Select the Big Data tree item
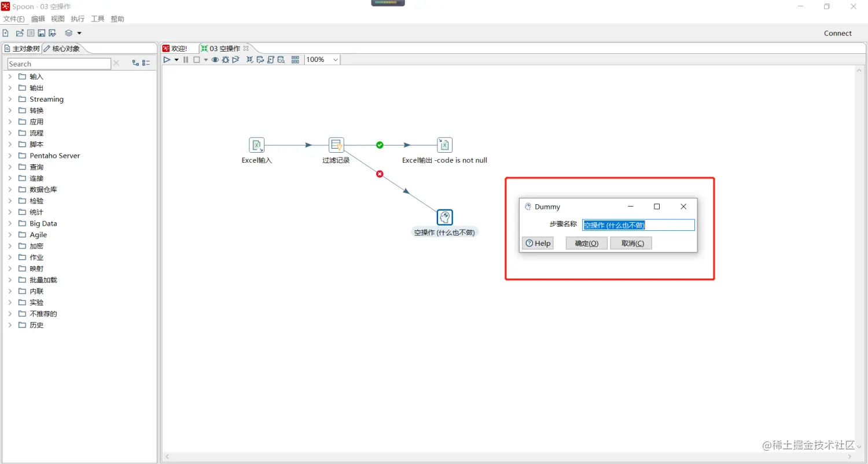This screenshot has width=868, height=464. (43, 223)
